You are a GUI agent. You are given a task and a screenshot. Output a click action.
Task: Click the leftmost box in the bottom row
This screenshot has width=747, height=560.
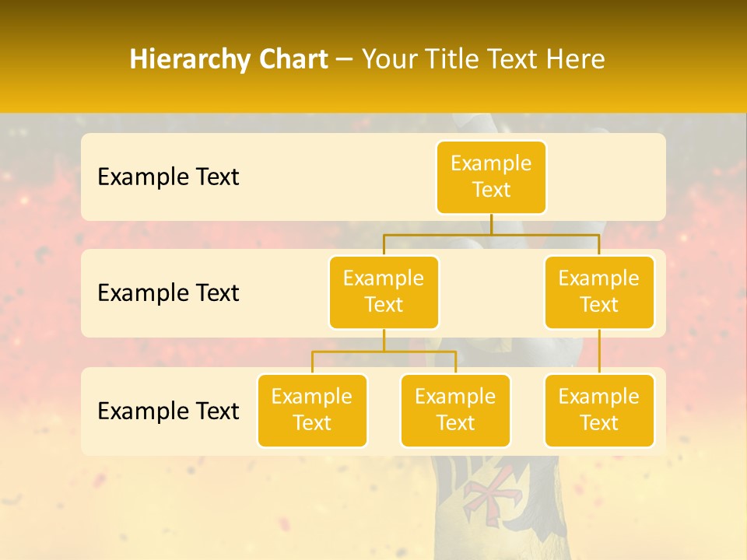click(312, 410)
